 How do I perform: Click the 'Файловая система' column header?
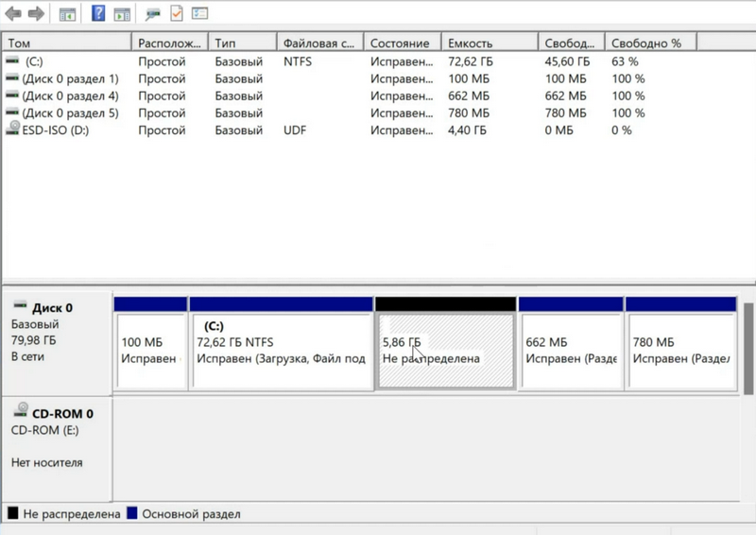[319, 43]
